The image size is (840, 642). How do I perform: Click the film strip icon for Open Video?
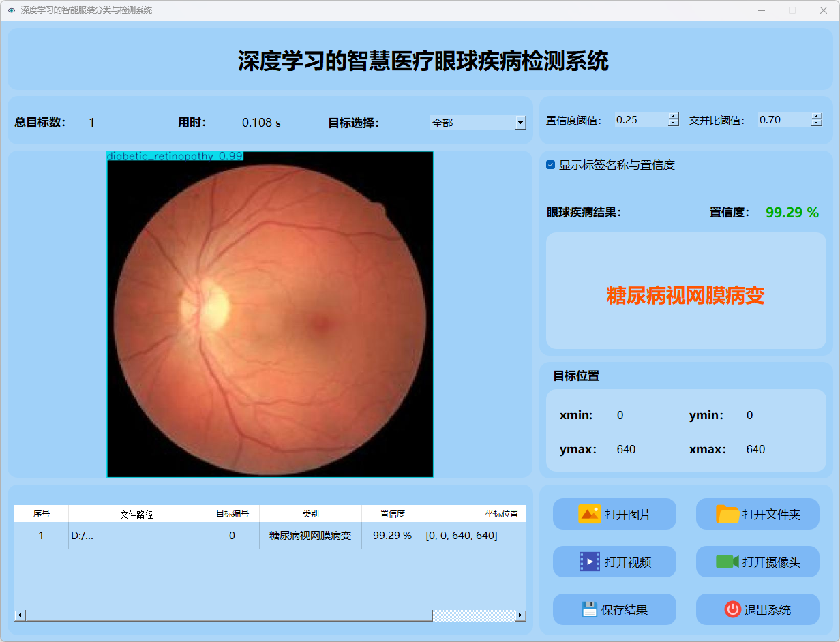coord(589,562)
